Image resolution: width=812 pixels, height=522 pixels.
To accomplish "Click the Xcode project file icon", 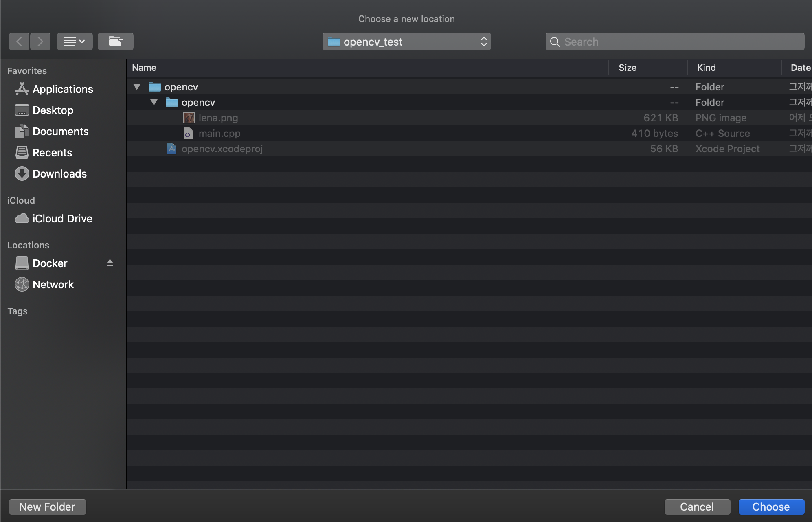I will [171, 149].
